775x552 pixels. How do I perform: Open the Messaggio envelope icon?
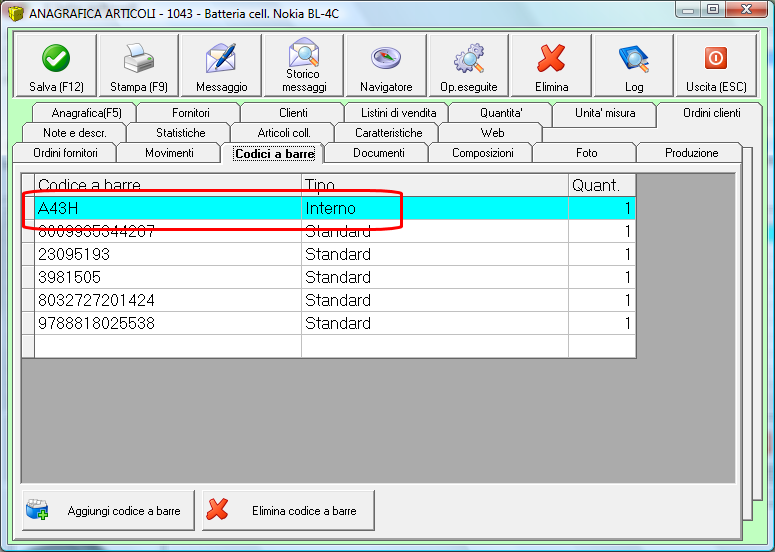pos(221,58)
